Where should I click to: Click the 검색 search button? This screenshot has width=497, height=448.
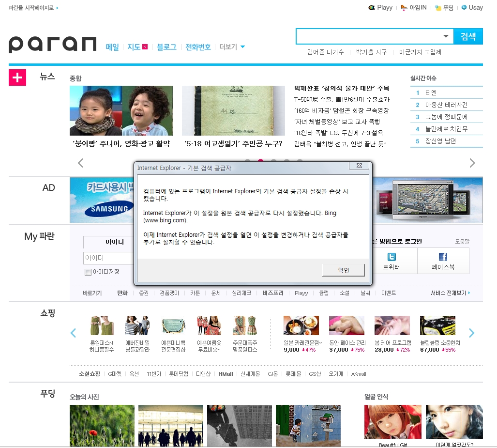point(468,36)
